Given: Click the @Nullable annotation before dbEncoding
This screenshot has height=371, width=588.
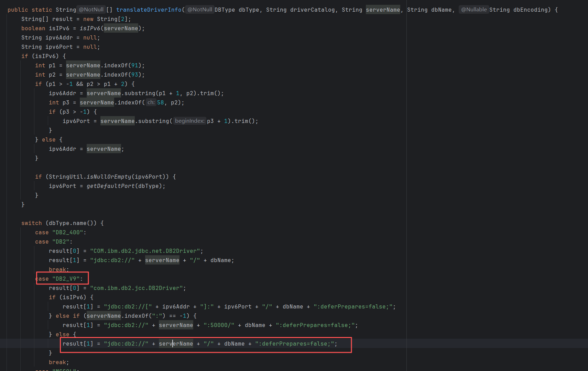Looking at the screenshot, I should 473,10.
